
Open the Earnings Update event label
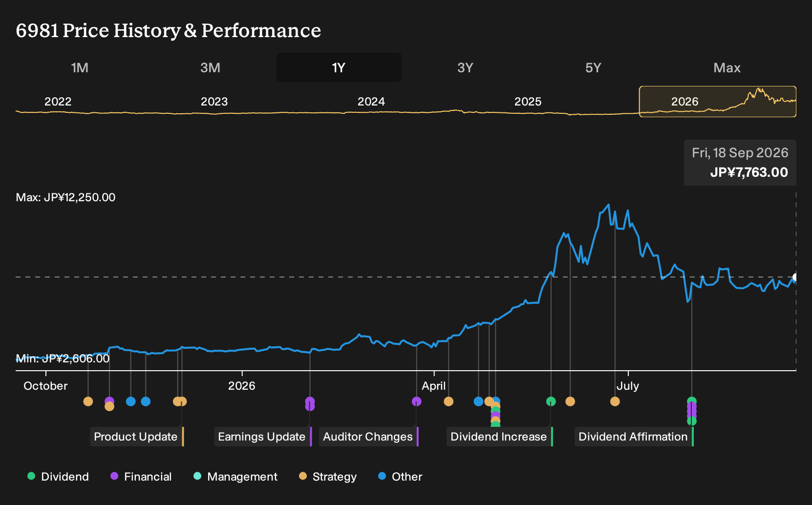[263, 437]
